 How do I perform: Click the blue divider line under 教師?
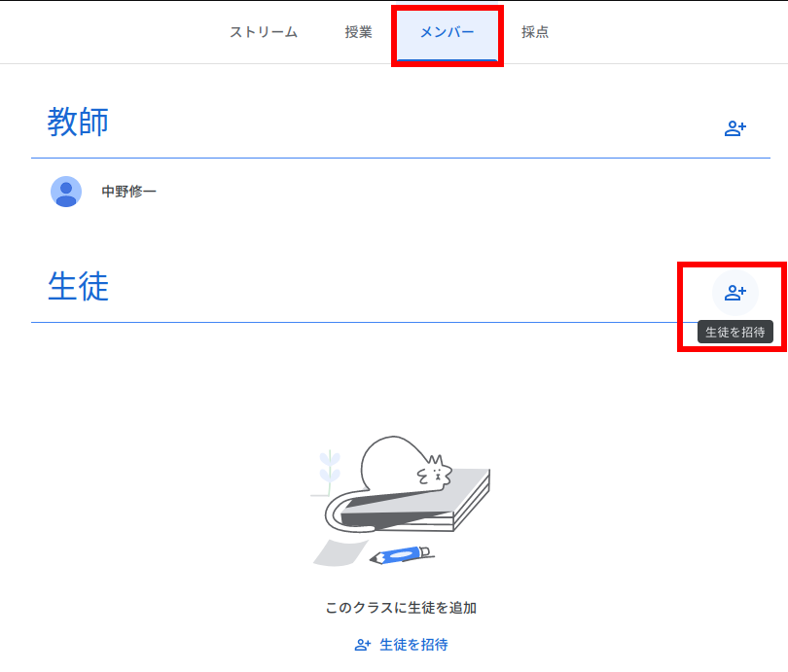(389, 158)
